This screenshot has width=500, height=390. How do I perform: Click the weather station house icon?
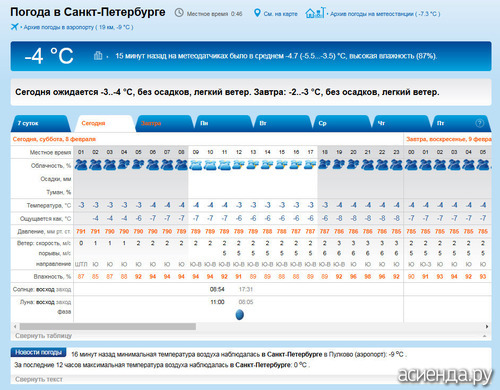[x=315, y=13]
